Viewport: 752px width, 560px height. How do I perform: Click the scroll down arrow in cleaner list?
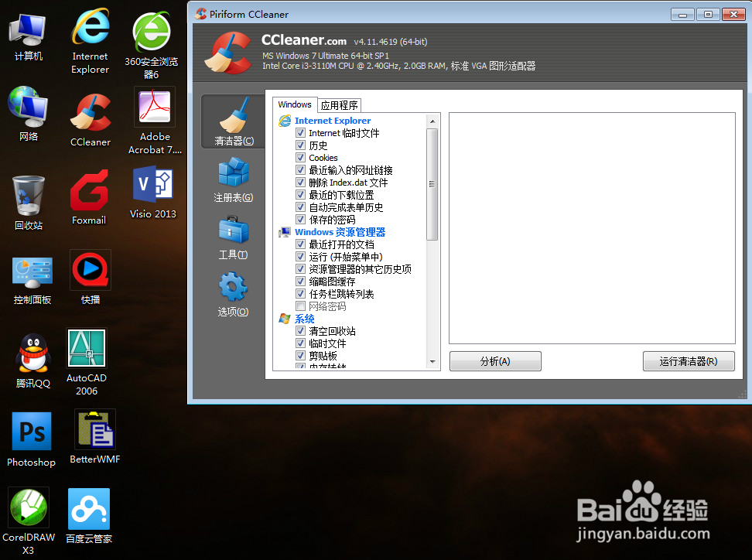coord(432,362)
